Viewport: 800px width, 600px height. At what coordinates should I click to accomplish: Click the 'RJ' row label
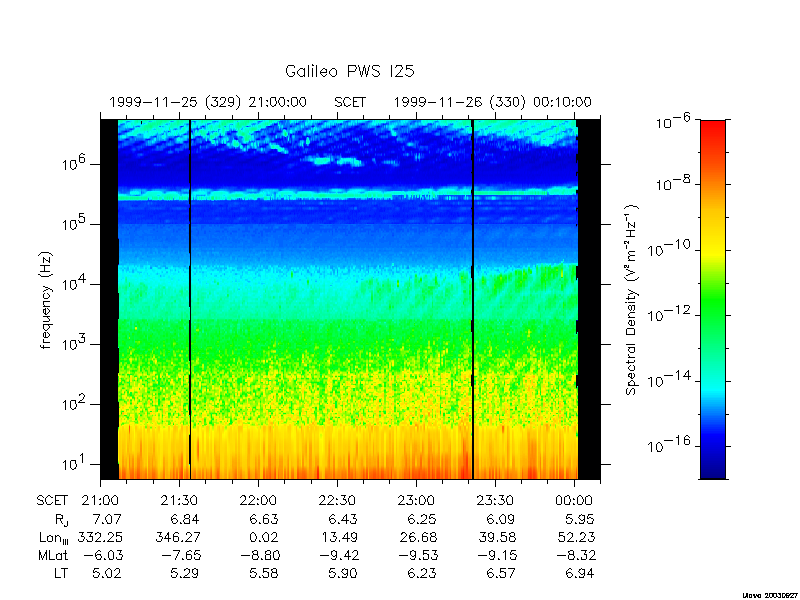pos(62,520)
